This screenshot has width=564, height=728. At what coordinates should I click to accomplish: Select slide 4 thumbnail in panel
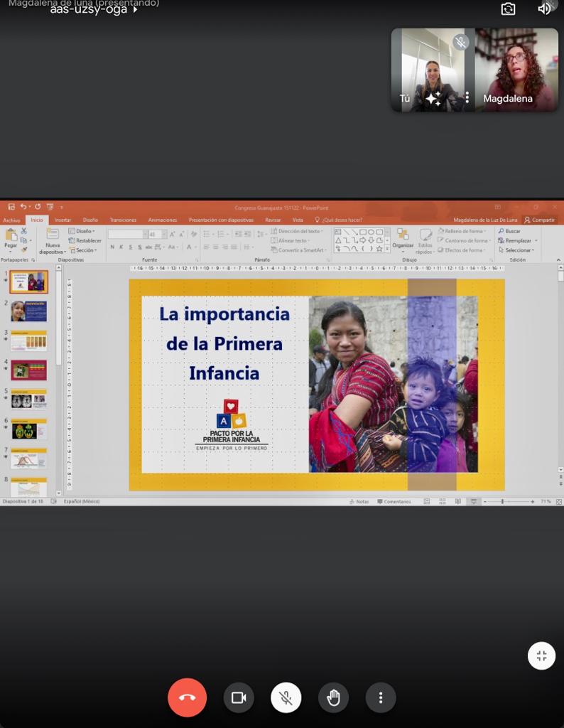coord(28,370)
